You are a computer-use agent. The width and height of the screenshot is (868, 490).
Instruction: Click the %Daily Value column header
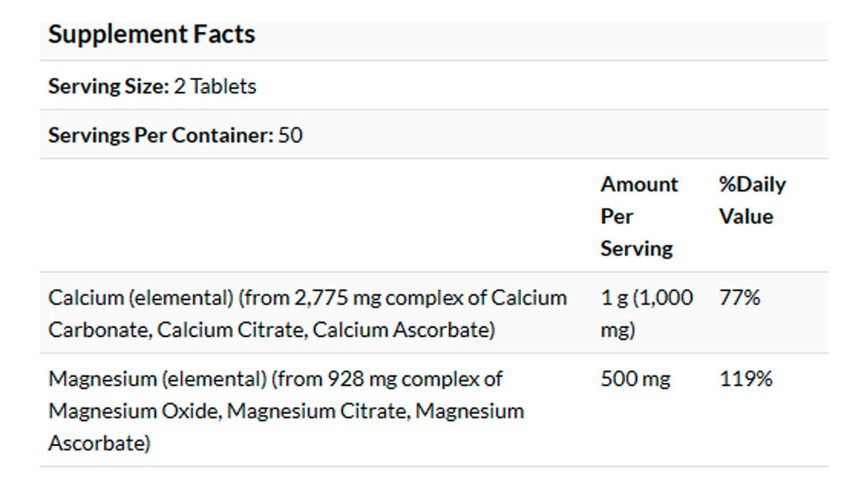[752, 200]
